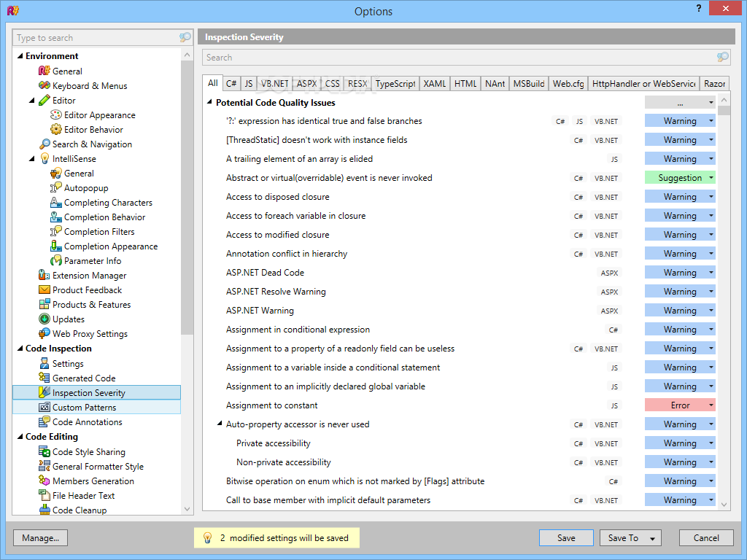Screen dimensions: 747x560
Task: Select the Completion Behavior icon
Action: click(55, 217)
